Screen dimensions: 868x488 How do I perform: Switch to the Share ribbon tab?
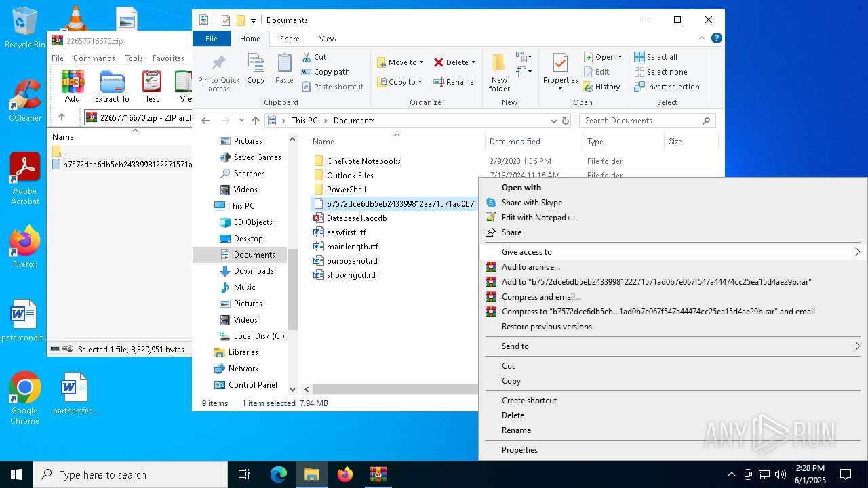(x=290, y=39)
